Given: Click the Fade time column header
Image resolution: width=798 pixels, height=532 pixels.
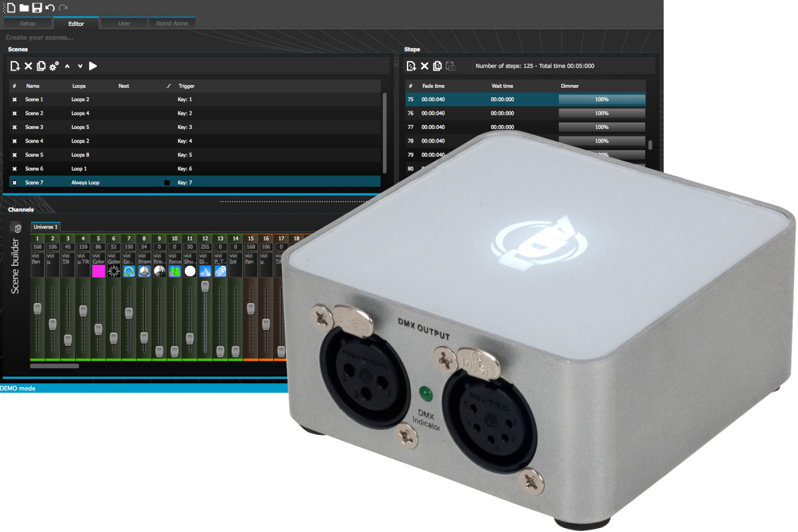Looking at the screenshot, I should tap(433, 86).
